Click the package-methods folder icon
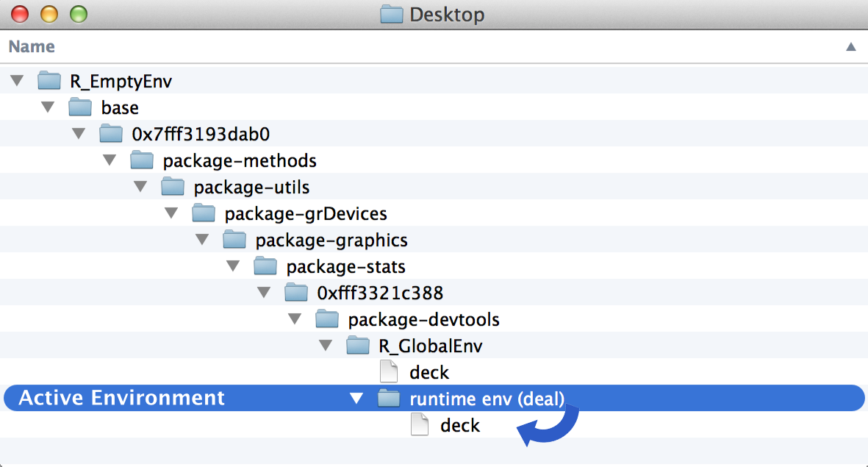This screenshot has width=868, height=467. (x=142, y=160)
